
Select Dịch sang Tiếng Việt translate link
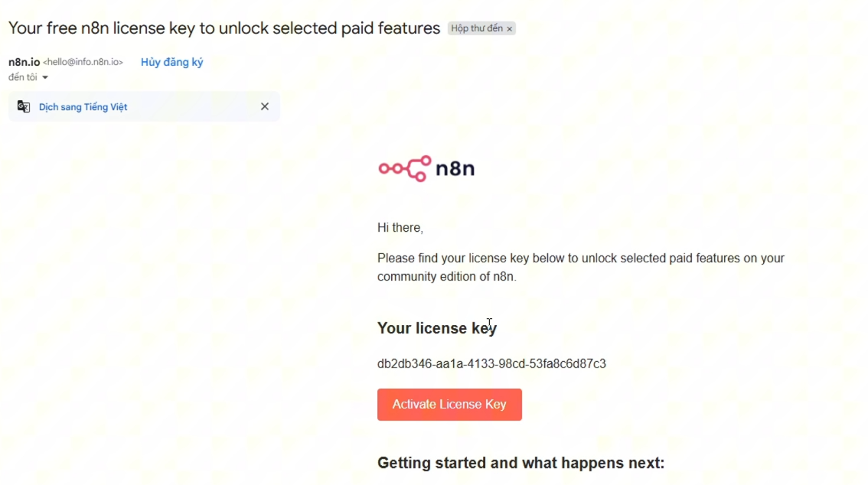83,107
